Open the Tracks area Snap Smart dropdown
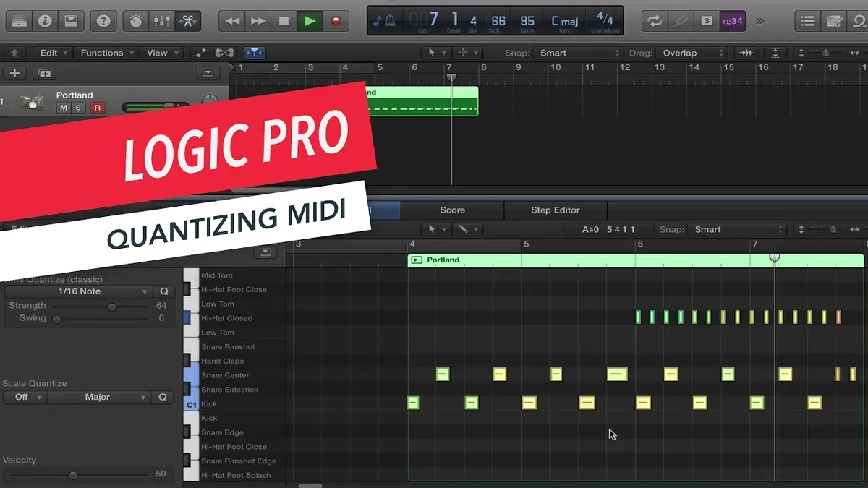This screenshot has height=488, width=868. 579,53
